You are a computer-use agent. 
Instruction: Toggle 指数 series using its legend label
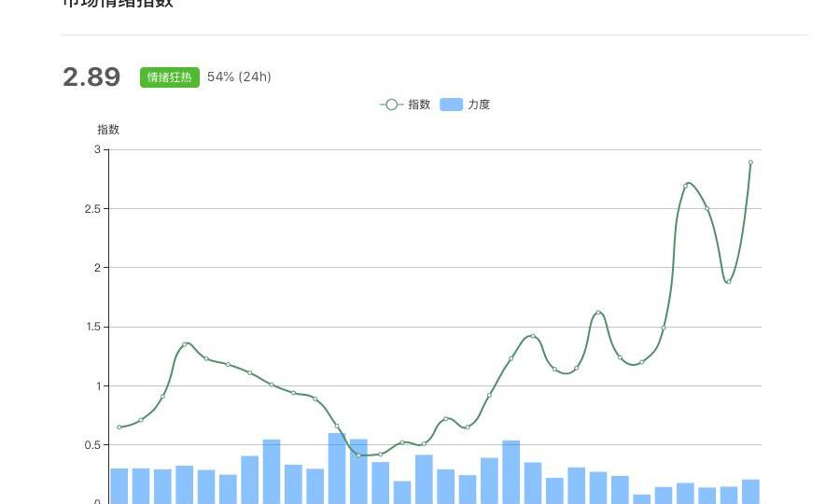[419, 105]
